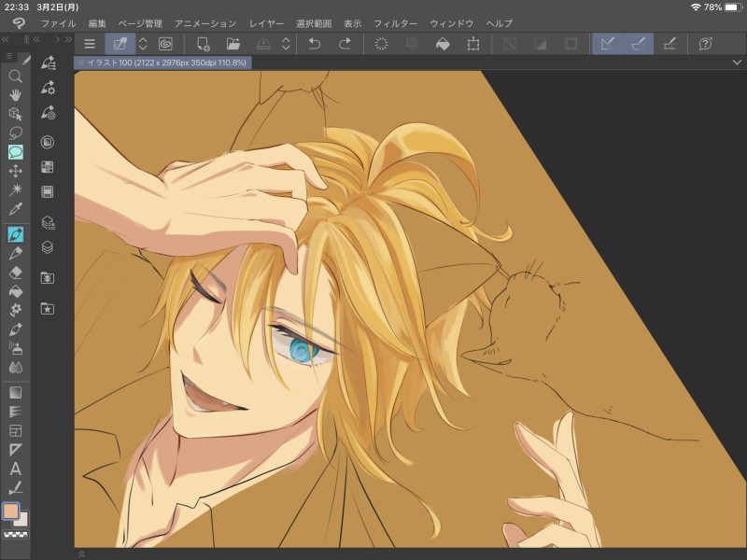
Task: Select the Decoration gear brush tool
Action: click(15, 311)
